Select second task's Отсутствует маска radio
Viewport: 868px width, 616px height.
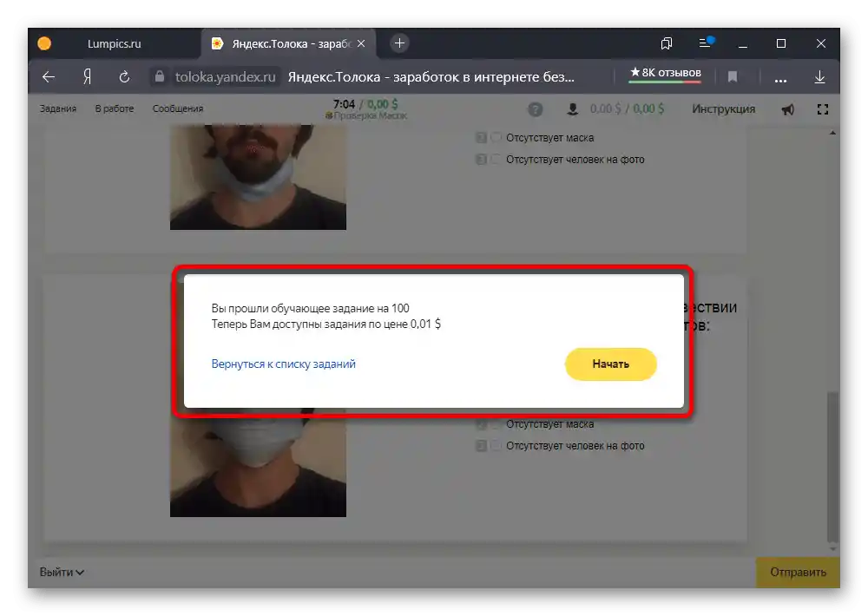(496, 424)
